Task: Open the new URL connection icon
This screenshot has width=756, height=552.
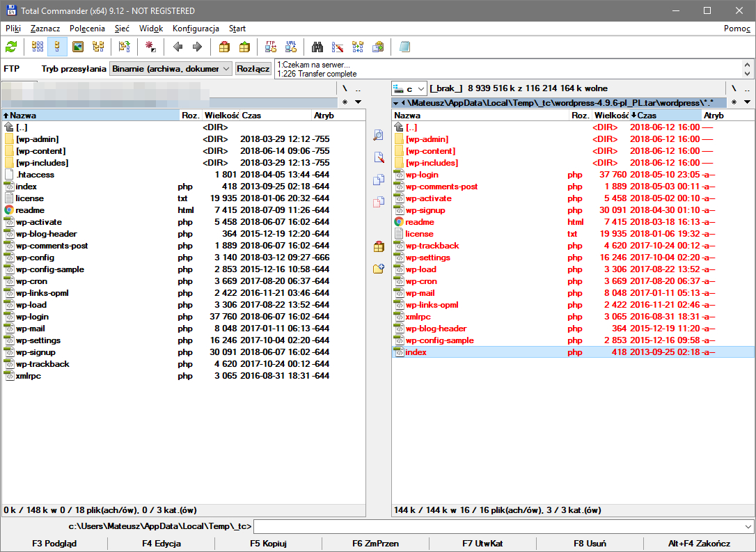Action: pyautogui.click(x=291, y=47)
